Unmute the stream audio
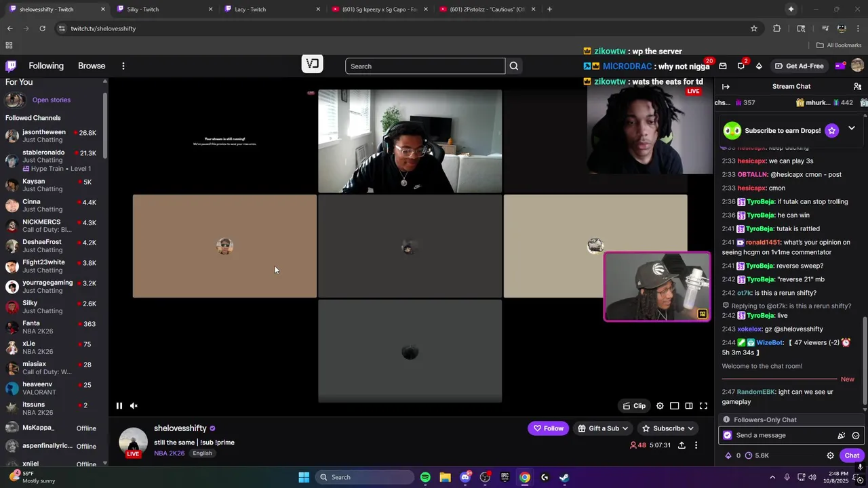Image resolution: width=868 pixels, height=488 pixels. click(134, 406)
